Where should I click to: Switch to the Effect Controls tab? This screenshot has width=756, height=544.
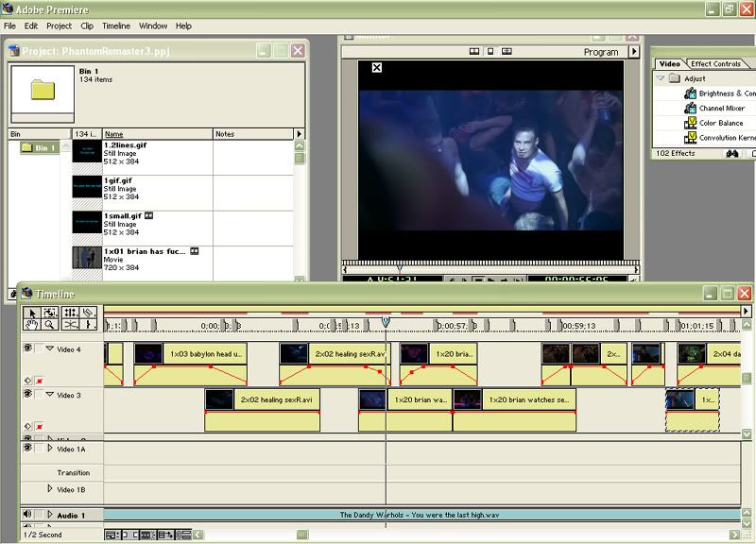point(715,63)
